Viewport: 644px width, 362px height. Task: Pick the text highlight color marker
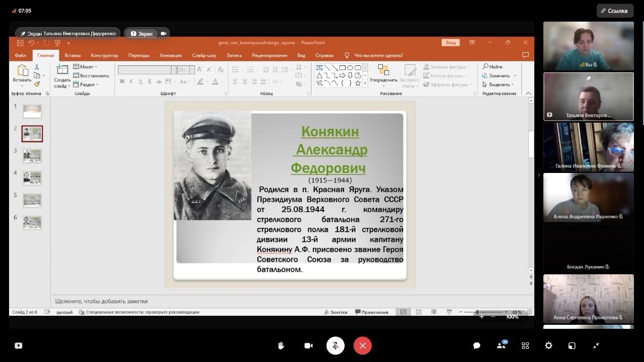click(200, 81)
